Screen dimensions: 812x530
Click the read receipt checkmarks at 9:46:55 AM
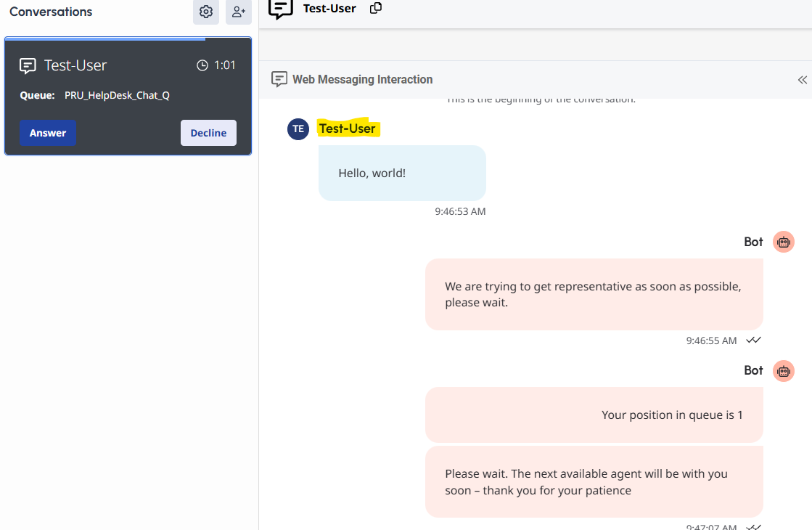coord(753,341)
